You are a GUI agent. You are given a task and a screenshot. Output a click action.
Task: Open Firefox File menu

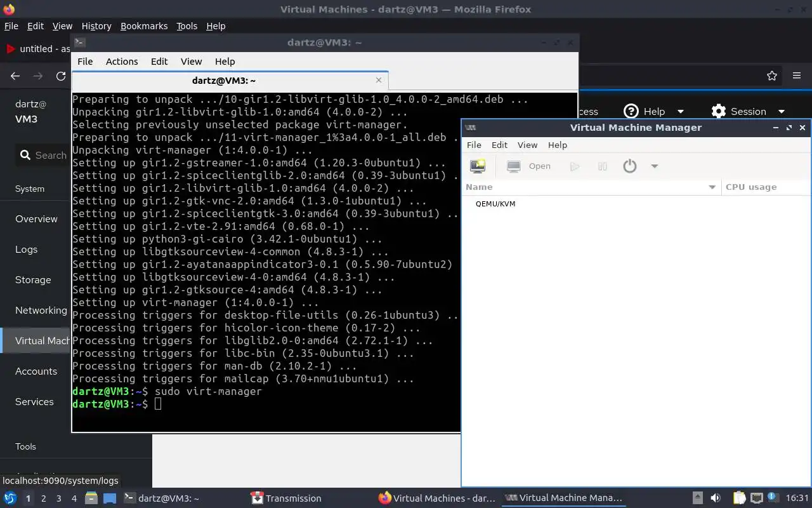(x=11, y=26)
